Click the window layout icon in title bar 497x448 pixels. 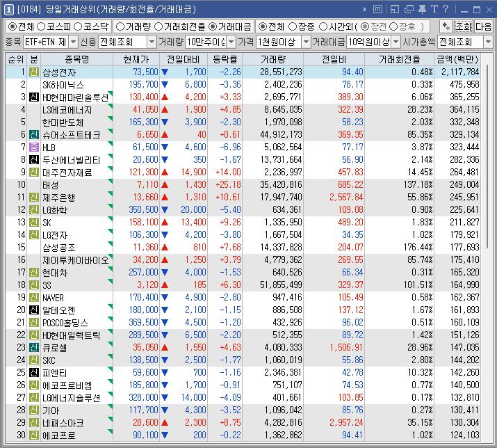tap(395, 9)
